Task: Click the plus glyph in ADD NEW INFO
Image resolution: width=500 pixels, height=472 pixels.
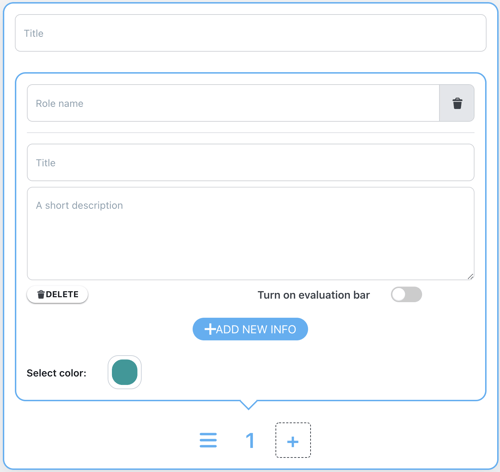Action: click(210, 329)
